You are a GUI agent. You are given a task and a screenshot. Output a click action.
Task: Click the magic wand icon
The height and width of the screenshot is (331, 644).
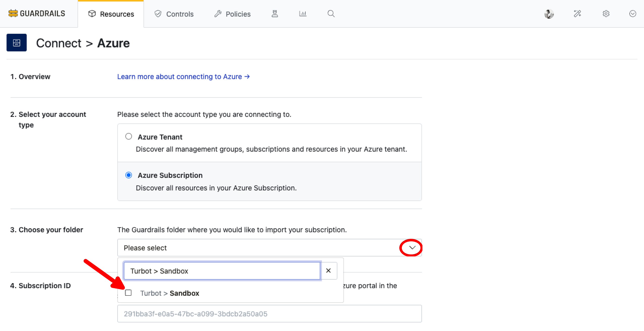tap(577, 14)
